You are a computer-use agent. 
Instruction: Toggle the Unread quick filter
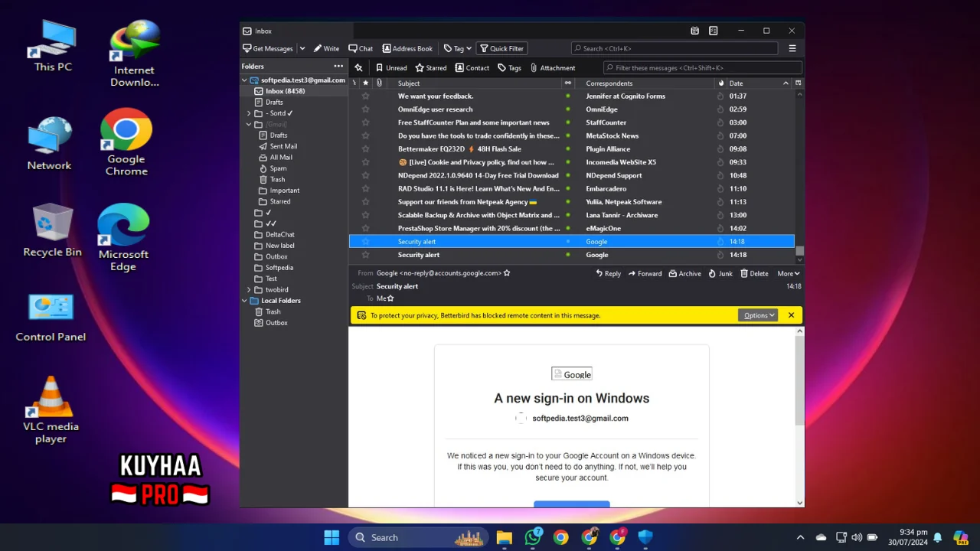pyautogui.click(x=391, y=67)
